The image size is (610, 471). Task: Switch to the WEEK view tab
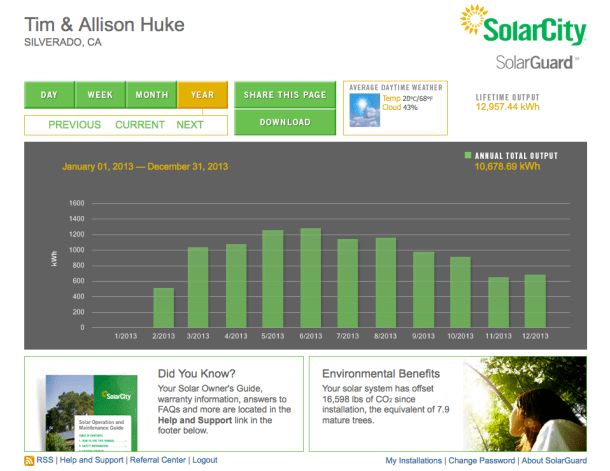(100, 95)
